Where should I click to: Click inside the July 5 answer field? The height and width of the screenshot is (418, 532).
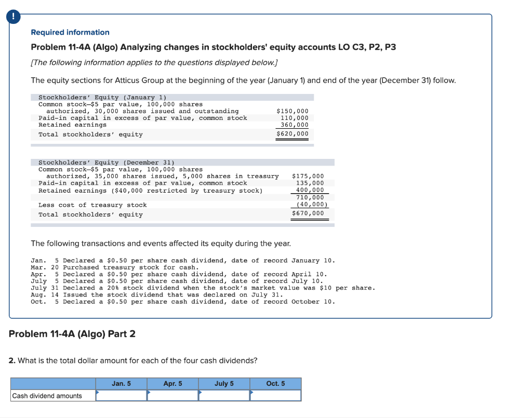224,395
